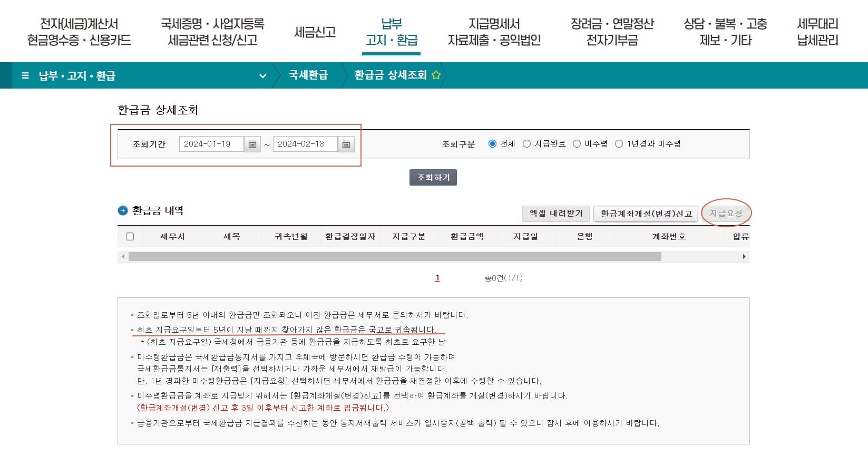Open the 전자(세금)계산서 현금영수증·신용카드 menu

[x=79, y=32]
